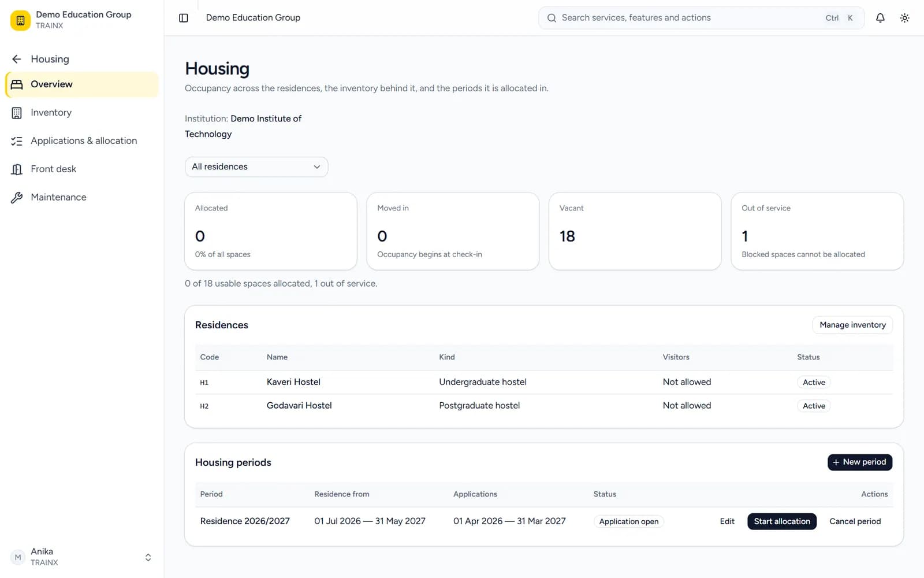Click the Kaveri Hostel name
Screen dimensions: 924x578
tap(293, 382)
